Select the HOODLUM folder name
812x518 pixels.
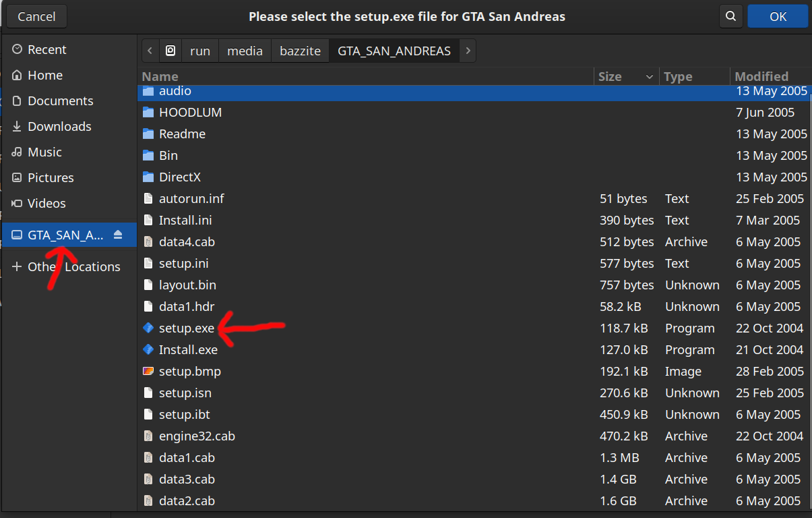[190, 112]
